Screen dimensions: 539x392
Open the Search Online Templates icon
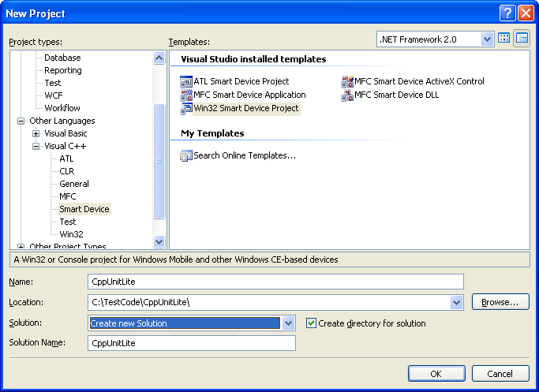[186, 156]
